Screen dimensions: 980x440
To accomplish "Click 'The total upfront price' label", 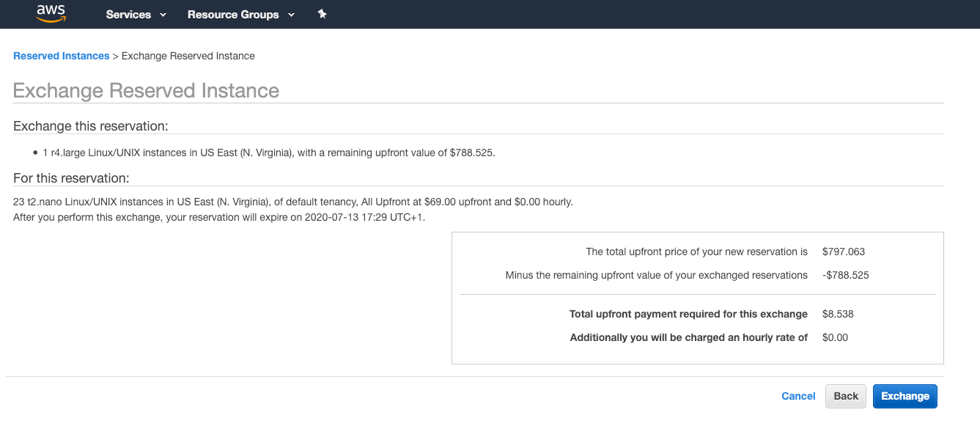I will (x=696, y=252).
